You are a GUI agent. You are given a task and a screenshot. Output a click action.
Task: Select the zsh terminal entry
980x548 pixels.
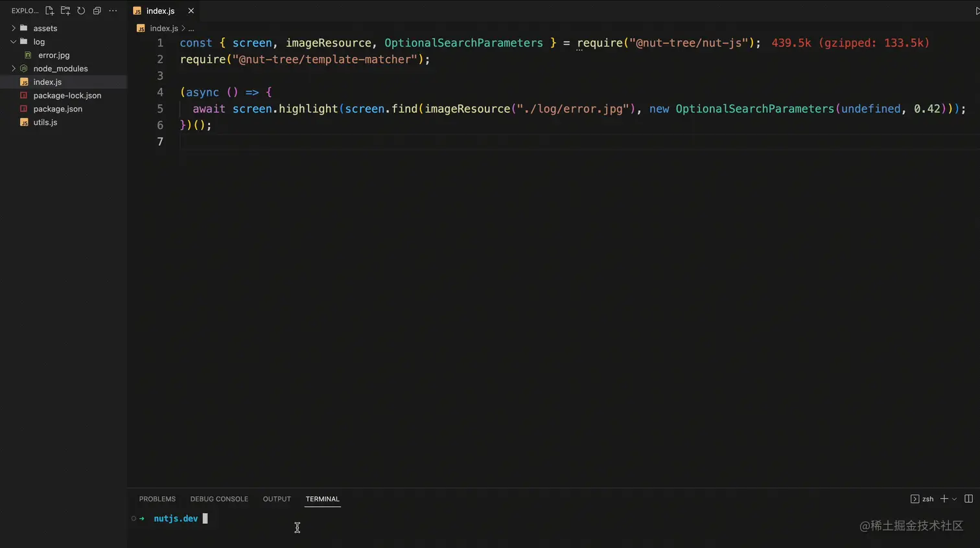[x=924, y=499]
